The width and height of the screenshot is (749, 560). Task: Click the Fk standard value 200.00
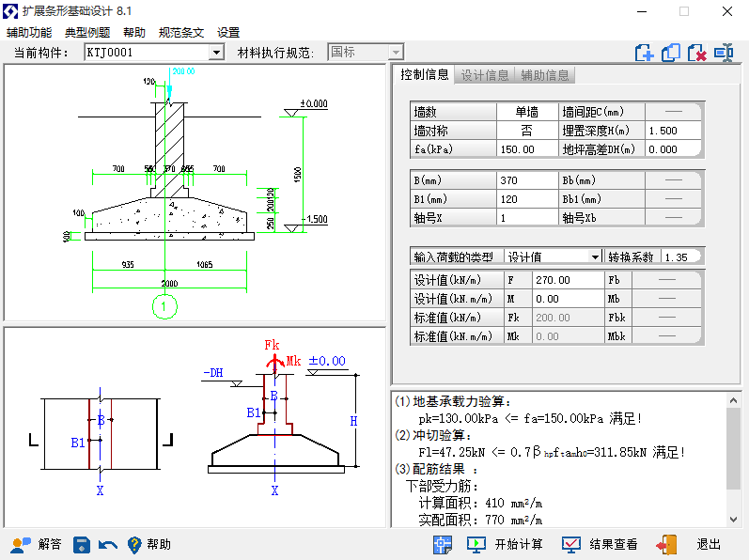click(x=568, y=318)
